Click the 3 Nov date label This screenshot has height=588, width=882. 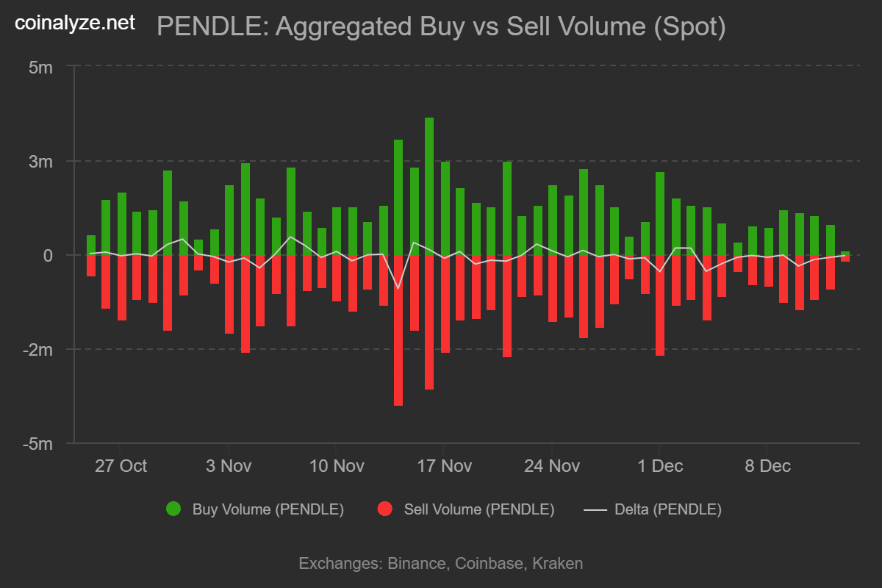[x=229, y=466]
